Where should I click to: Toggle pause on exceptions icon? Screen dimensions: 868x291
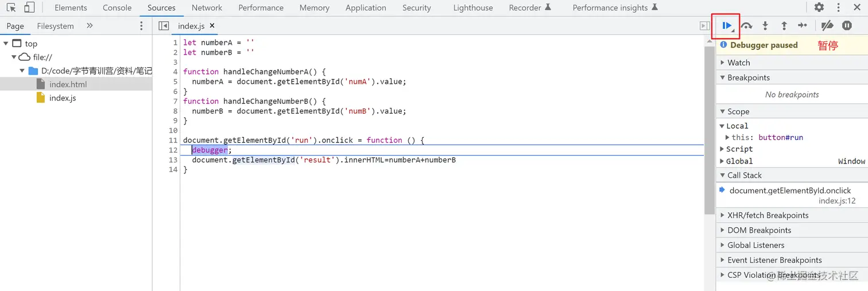click(847, 25)
